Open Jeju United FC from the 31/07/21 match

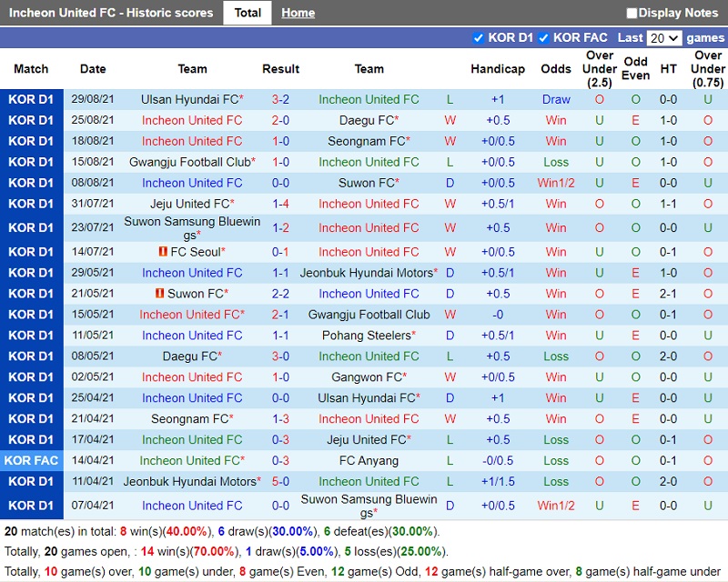coord(189,204)
